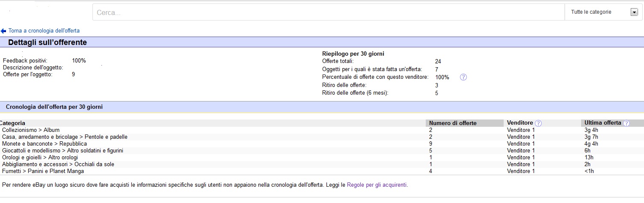The width and height of the screenshot is (644, 203).
Task: Click the Casa, arredamento e bricolage row
Action: tap(322, 137)
